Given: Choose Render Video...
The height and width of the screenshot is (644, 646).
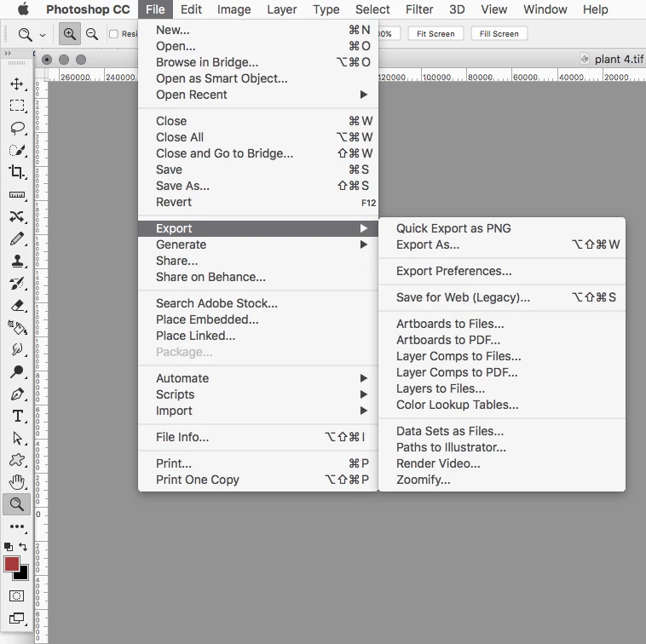Looking at the screenshot, I should pyautogui.click(x=502, y=463).
